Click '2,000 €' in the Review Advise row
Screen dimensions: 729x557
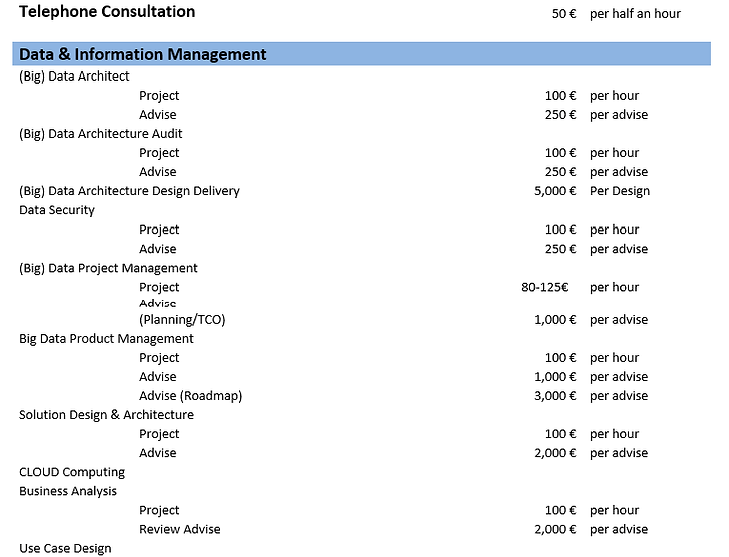click(x=555, y=530)
